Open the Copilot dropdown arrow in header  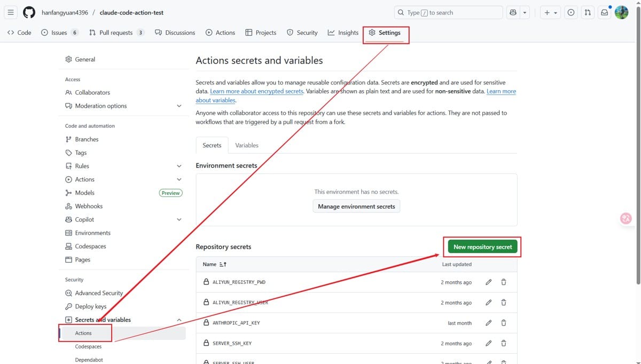(x=525, y=12)
